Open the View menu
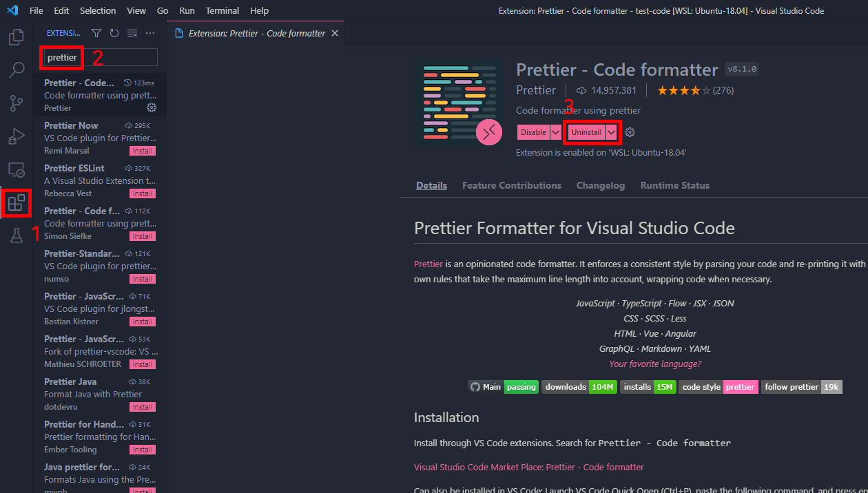Screen dimensions: 868x493 [x=136, y=10]
